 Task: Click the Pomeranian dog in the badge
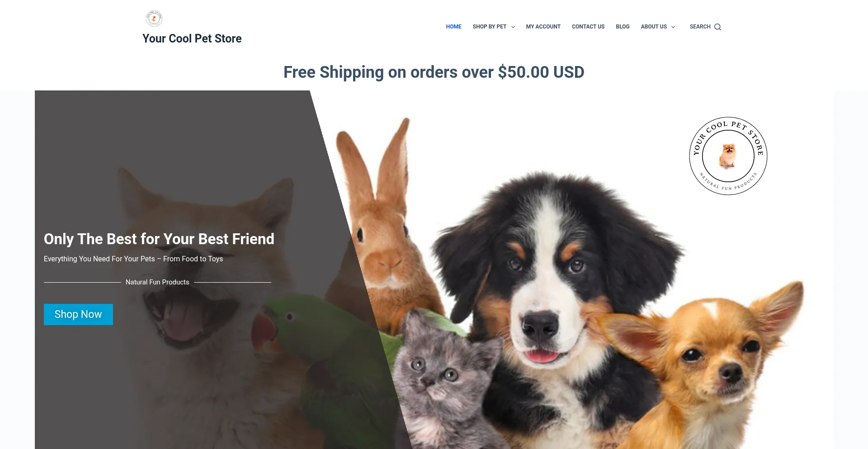tap(728, 156)
